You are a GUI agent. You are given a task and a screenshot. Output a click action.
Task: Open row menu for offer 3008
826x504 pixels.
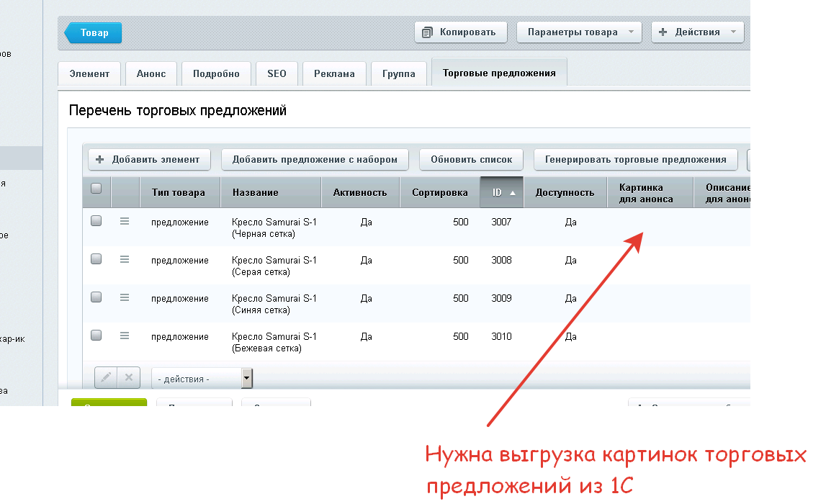(x=125, y=259)
